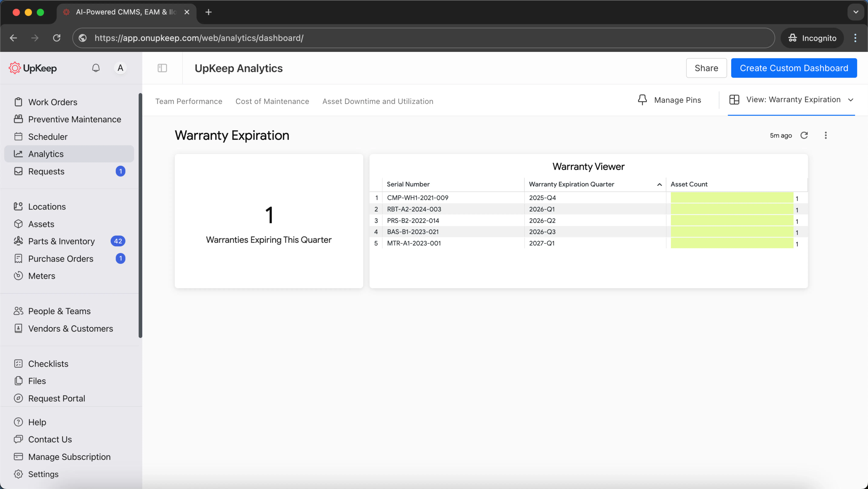Click the Manage Pins bell icon
This screenshot has height=489, width=868.
(x=642, y=100)
